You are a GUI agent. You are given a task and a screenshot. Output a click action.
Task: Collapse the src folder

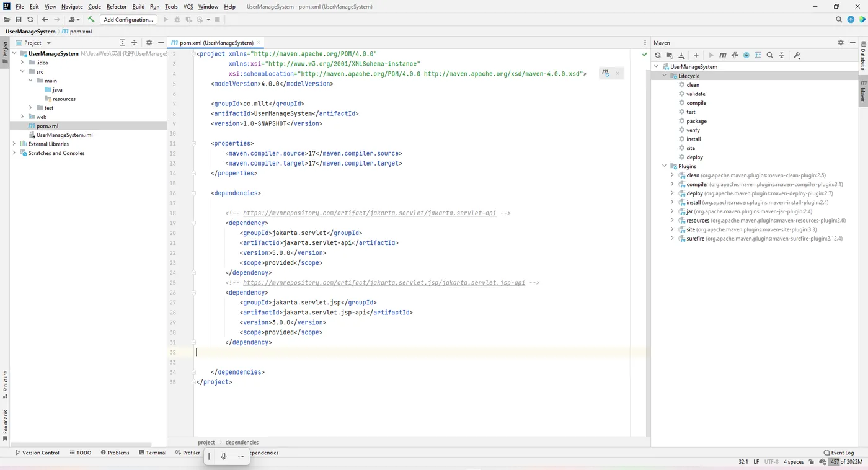[23, 72]
